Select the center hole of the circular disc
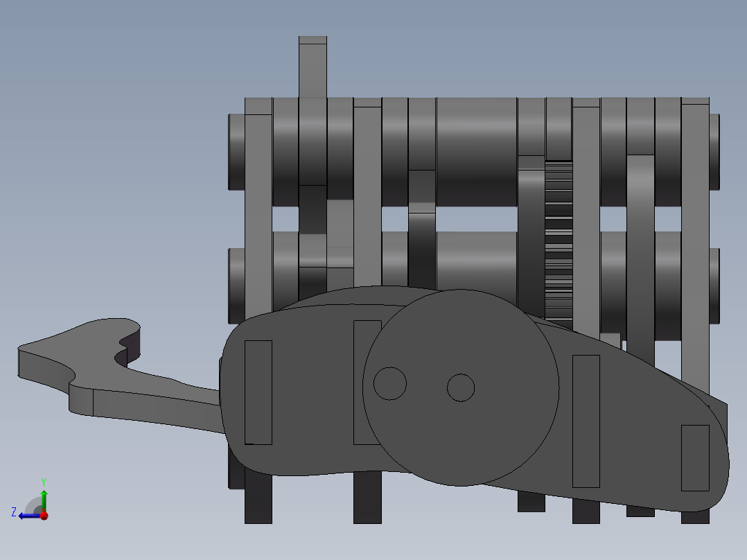 [x=461, y=387]
